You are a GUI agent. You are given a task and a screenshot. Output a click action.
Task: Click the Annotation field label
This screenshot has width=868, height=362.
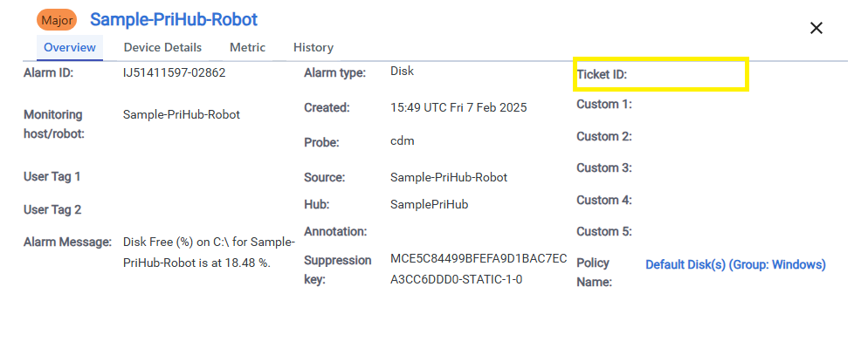[335, 232]
